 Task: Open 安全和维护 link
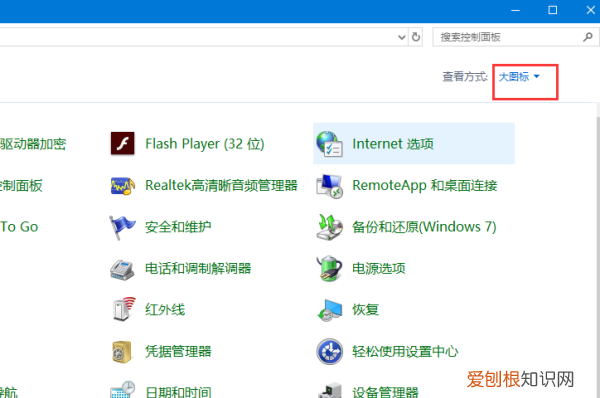coord(178,227)
